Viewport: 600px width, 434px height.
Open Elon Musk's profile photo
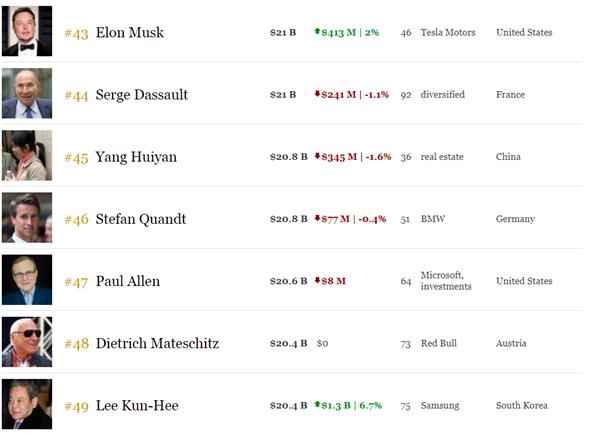coord(27,31)
